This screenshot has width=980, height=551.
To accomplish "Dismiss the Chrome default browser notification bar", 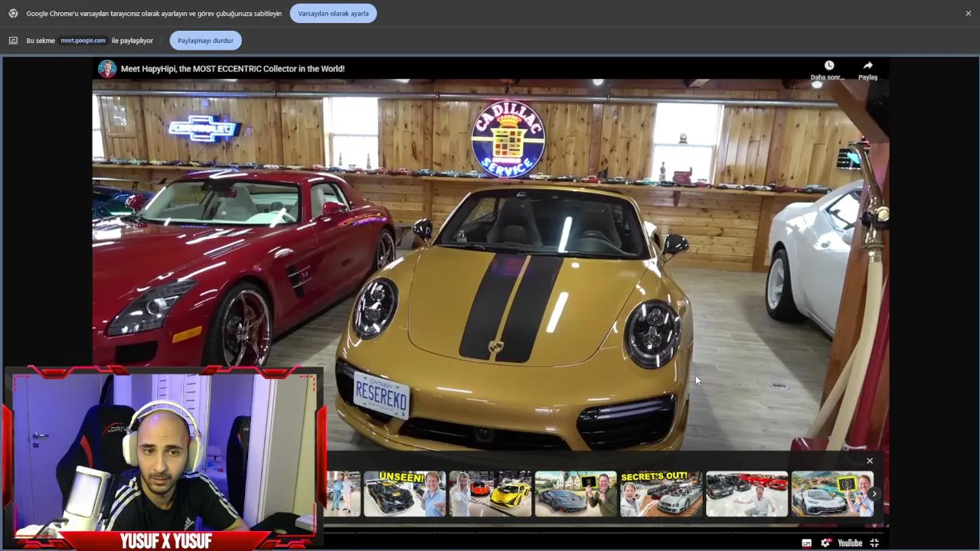I will pos(968,13).
